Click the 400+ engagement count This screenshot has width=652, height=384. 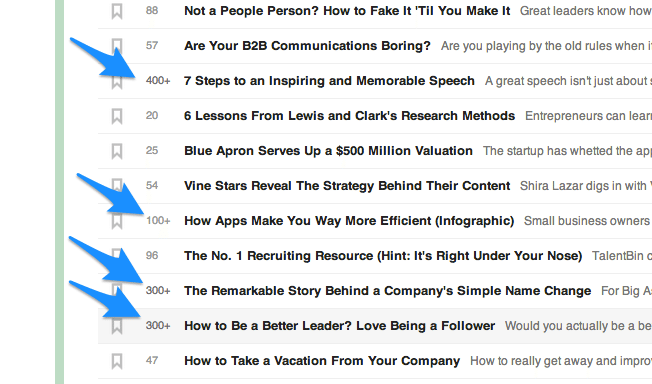(x=158, y=81)
